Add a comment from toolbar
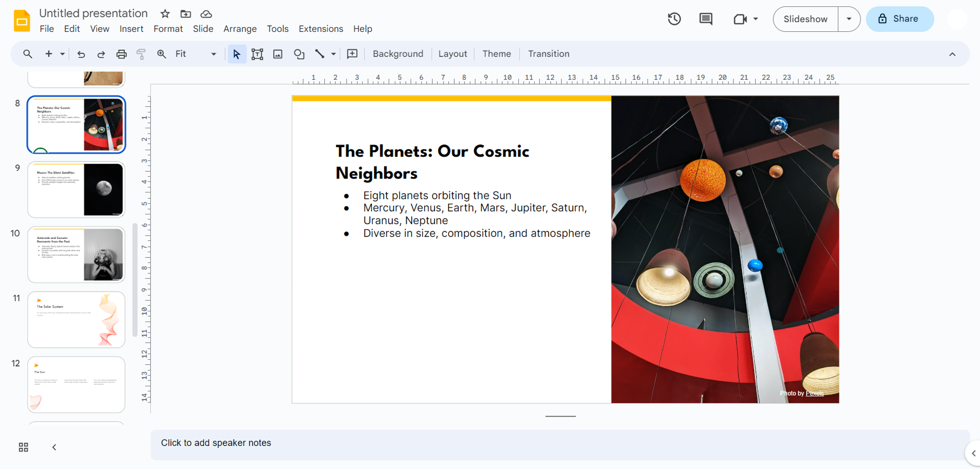This screenshot has height=469, width=980. click(352, 54)
